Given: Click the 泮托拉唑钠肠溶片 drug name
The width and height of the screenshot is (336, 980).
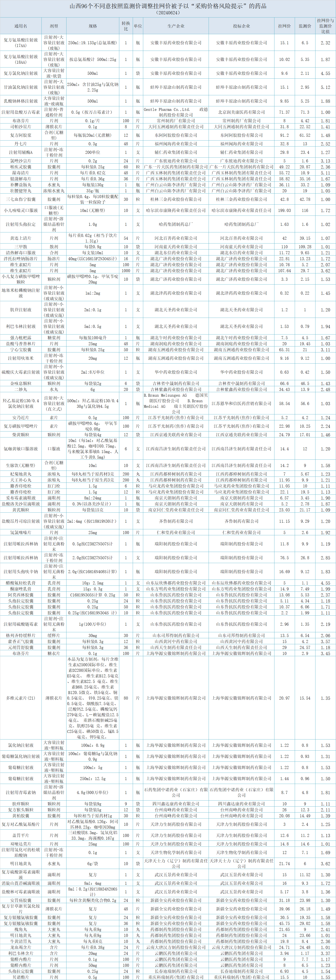Looking at the screenshot, I should pos(21,259).
